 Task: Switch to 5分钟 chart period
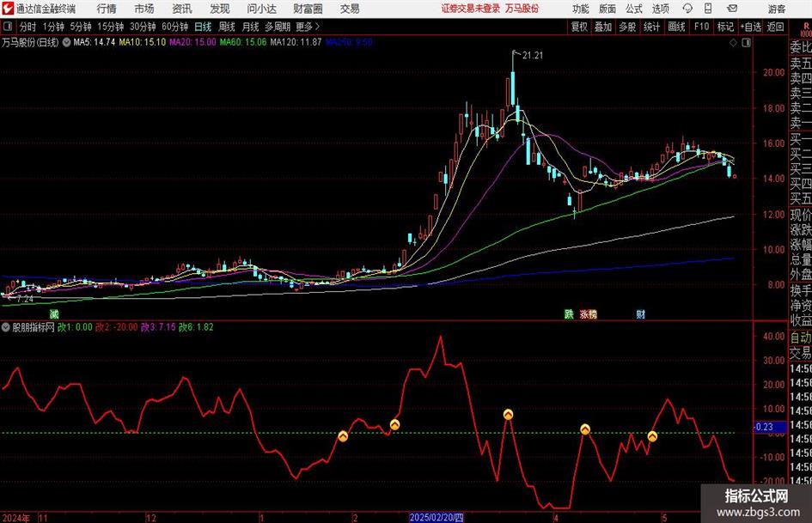tap(81, 27)
